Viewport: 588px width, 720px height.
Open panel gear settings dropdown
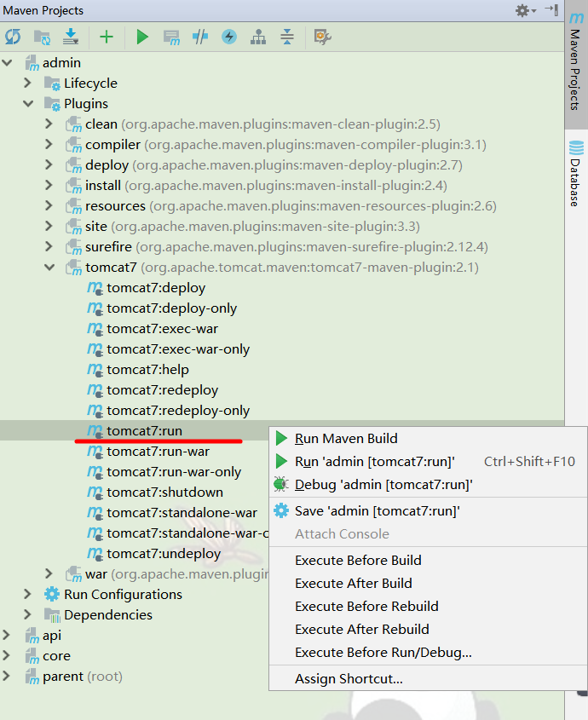point(526,10)
